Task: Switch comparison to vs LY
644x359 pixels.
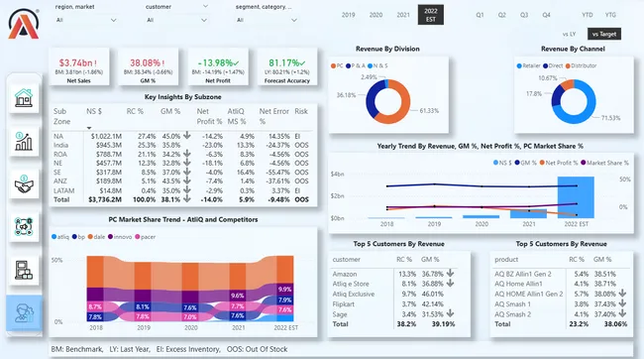Action: (x=569, y=34)
